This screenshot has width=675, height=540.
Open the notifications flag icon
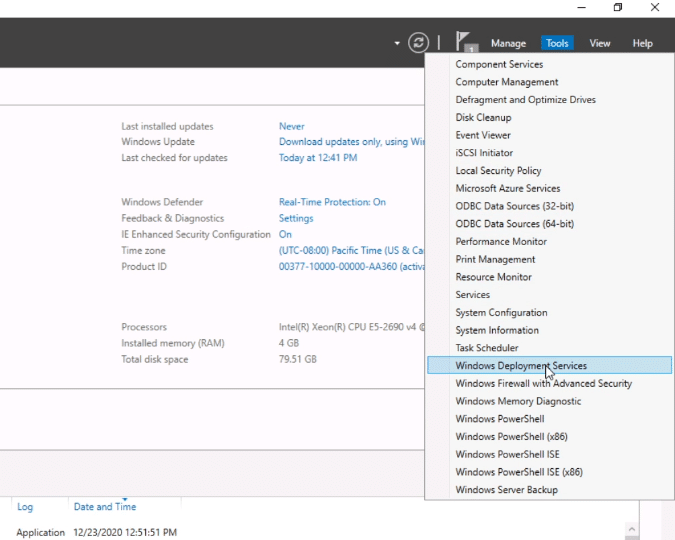(465, 42)
